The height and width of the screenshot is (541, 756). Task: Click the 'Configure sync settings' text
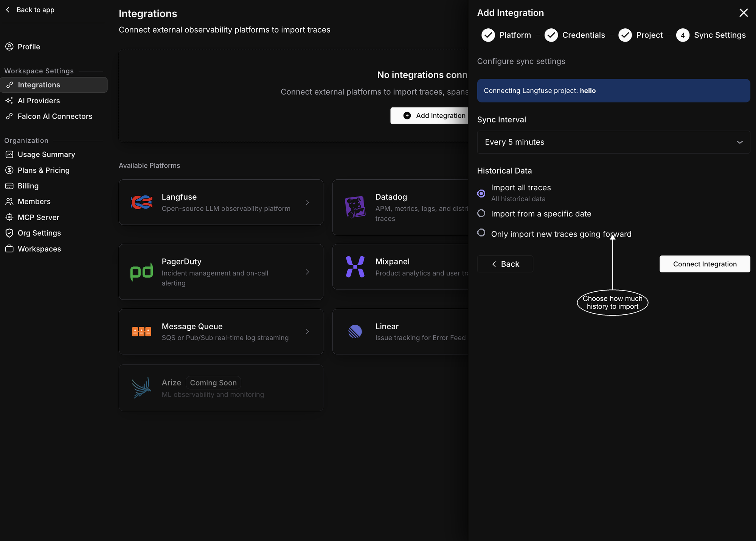[521, 61]
